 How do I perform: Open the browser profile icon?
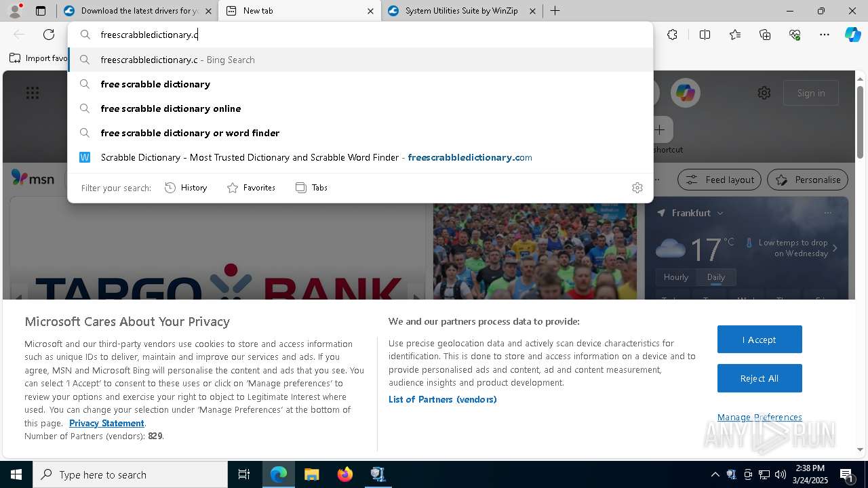coord(15,11)
